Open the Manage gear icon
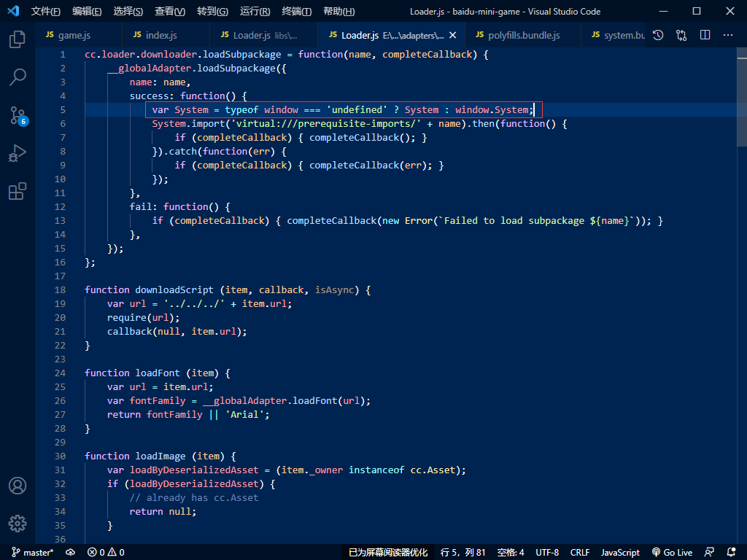Viewport: 747px width, 560px height. 18,524
